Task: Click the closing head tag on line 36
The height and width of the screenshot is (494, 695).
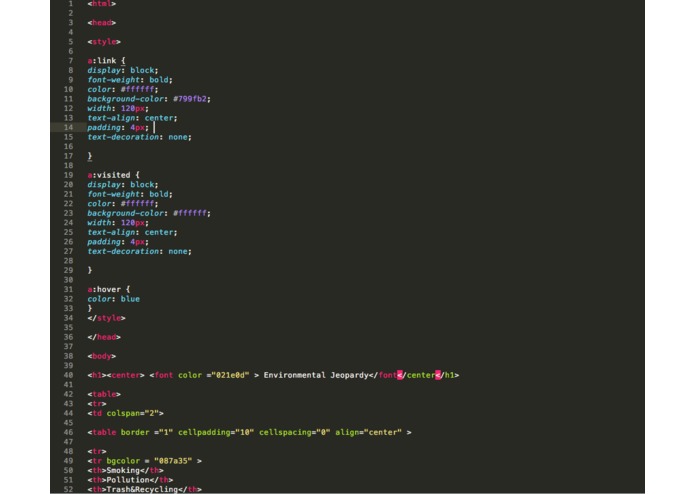Action: tap(104, 337)
